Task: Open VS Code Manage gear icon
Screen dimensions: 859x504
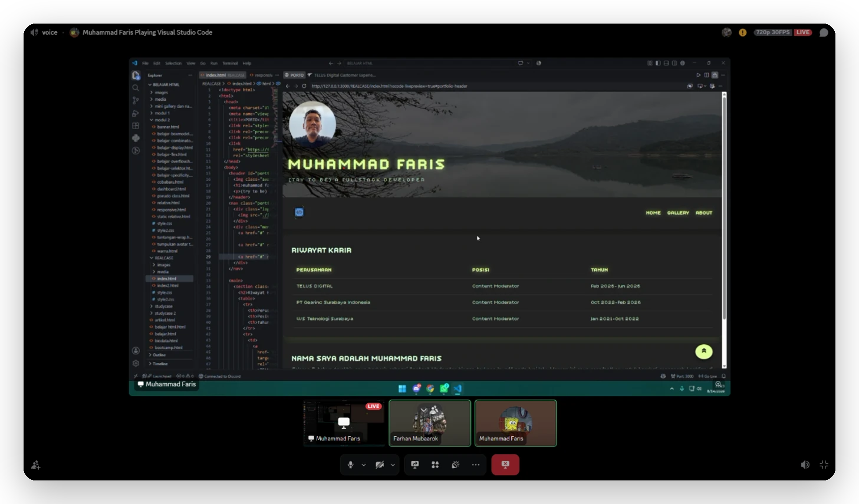Action: 136,363
